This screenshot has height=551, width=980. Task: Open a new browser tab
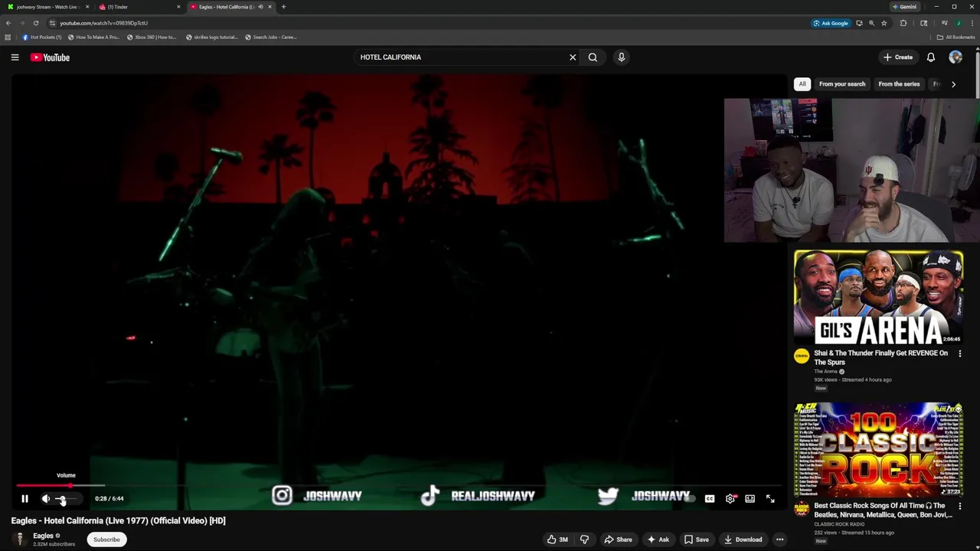click(283, 7)
